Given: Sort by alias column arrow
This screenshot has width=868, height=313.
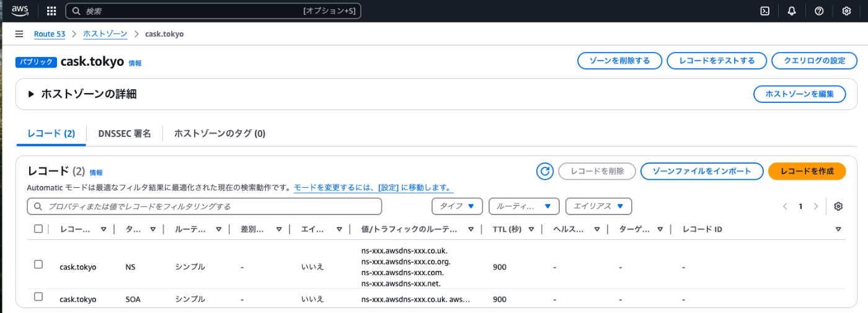Looking at the screenshot, I should pyautogui.click(x=339, y=229).
